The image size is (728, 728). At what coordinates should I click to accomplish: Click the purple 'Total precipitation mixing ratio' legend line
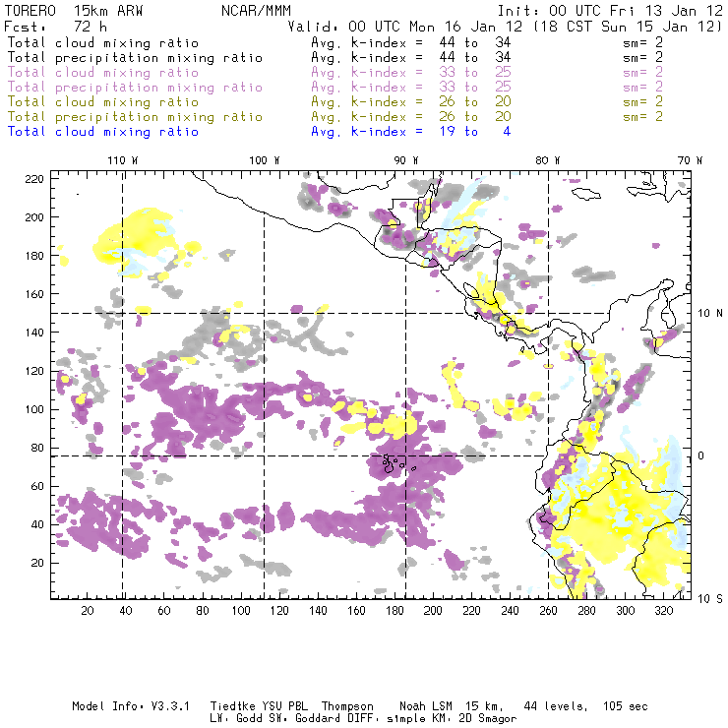pyautogui.click(x=135, y=88)
